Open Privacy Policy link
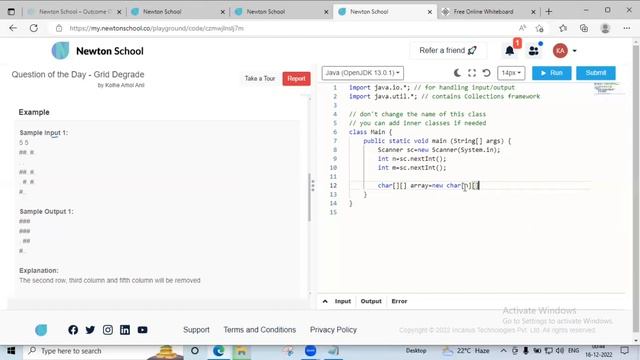Viewport: 640px width, 360px height. click(x=333, y=330)
